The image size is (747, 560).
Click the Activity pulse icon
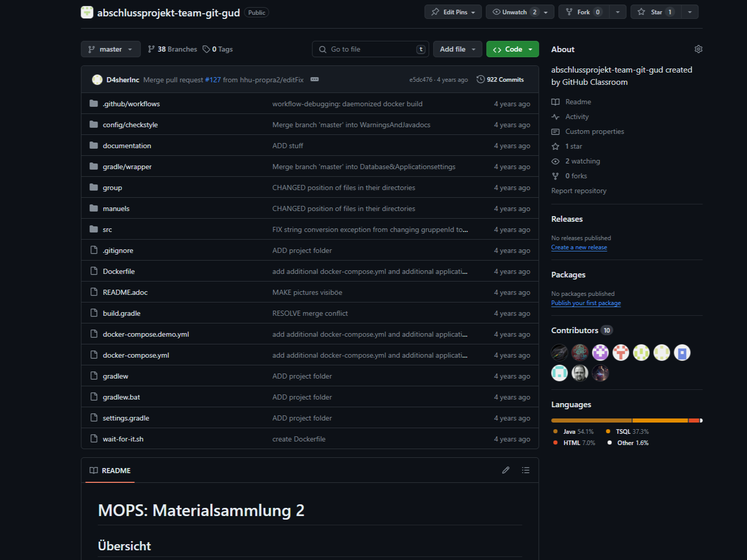coord(555,116)
